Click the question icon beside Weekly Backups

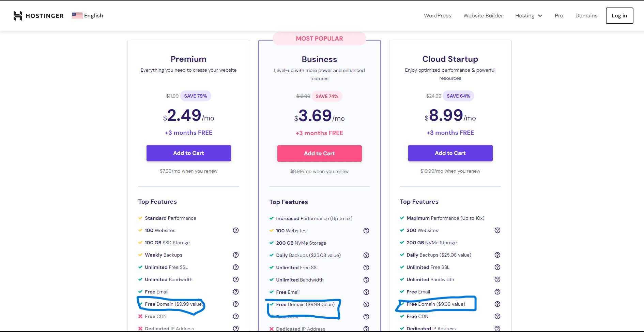tap(235, 255)
